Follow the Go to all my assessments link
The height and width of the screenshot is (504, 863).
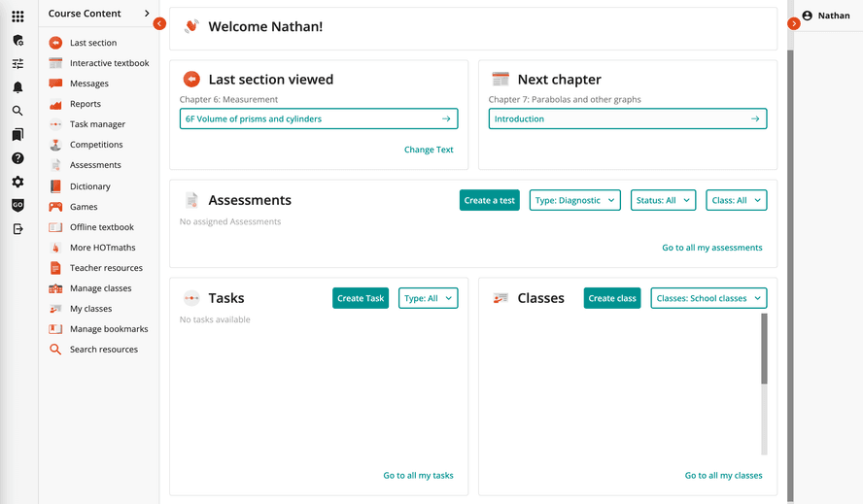(x=711, y=248)
